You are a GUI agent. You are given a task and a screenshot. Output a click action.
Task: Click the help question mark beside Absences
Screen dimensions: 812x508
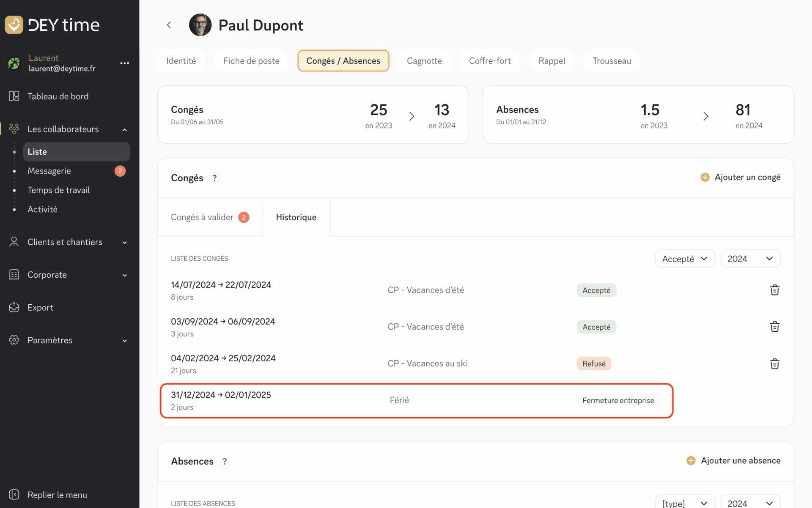click(x=225, y=462)
